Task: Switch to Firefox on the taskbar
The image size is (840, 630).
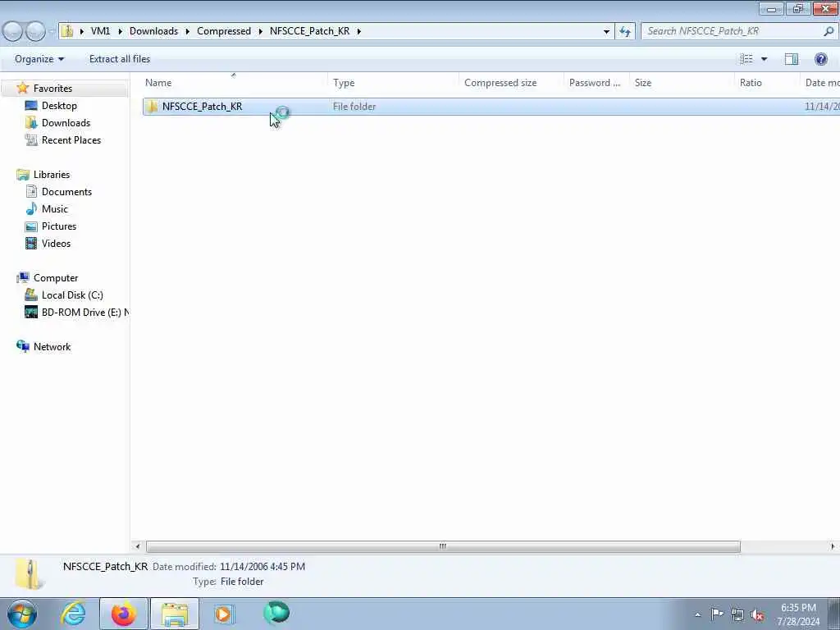Action: [x=124, y=614]
